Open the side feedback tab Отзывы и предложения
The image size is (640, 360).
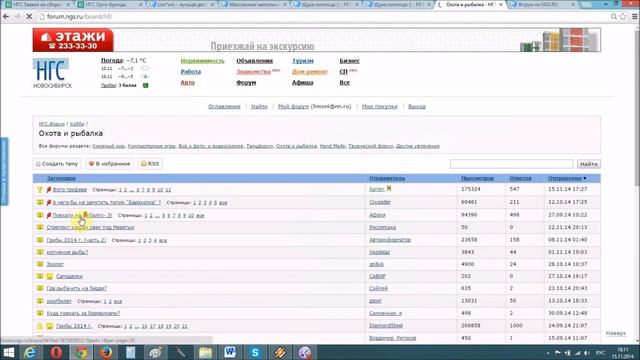(4, 171)
